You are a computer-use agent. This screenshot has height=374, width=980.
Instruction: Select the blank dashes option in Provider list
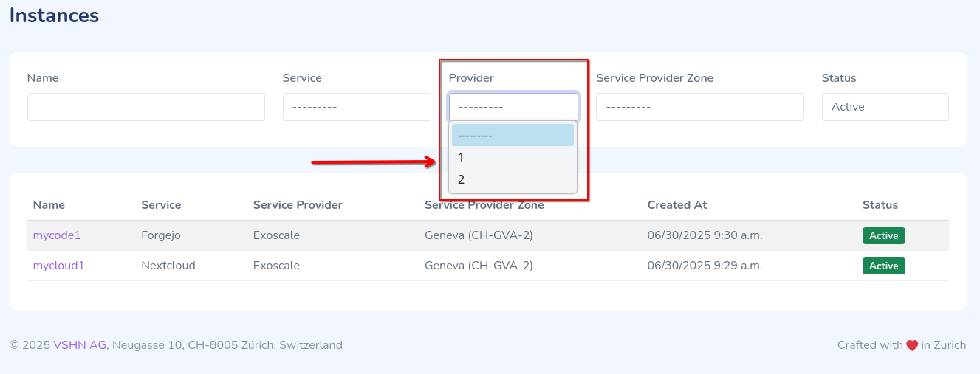[513, 135]
